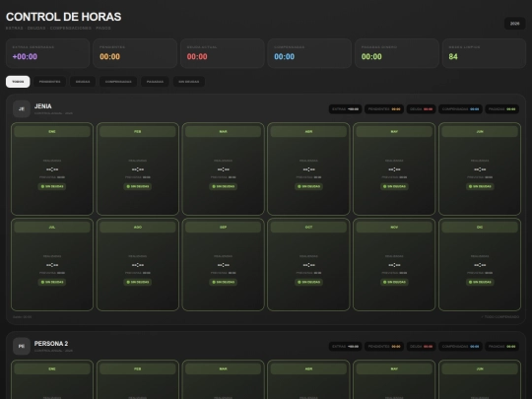Open Jenia's AGO month header
The height and width of the screenshot is (399, 532).
pos(137,228)
